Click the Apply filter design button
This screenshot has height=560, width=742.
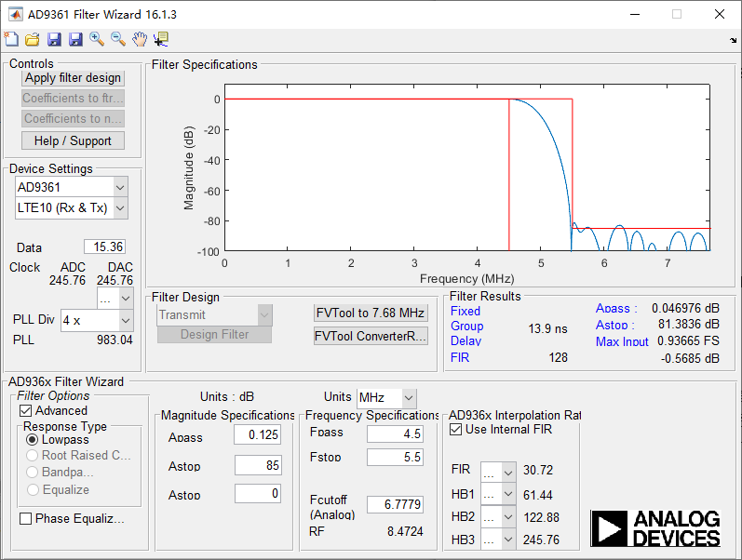click(73, 78)
